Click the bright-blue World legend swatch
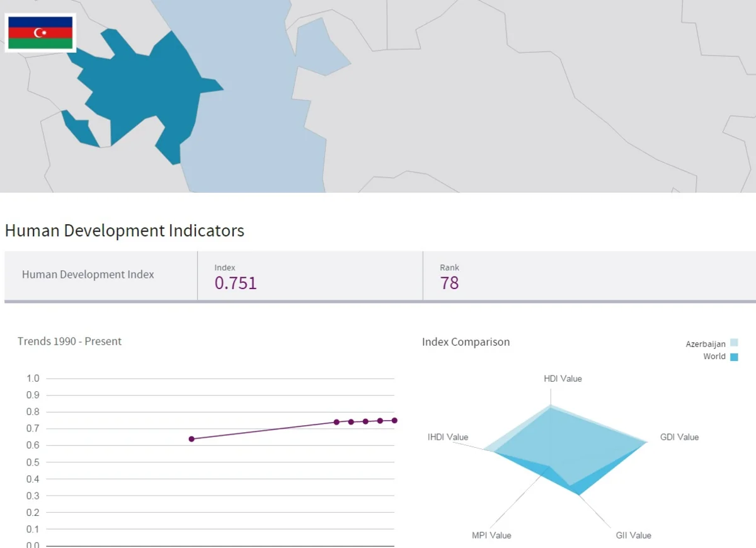 click(734, 357)
